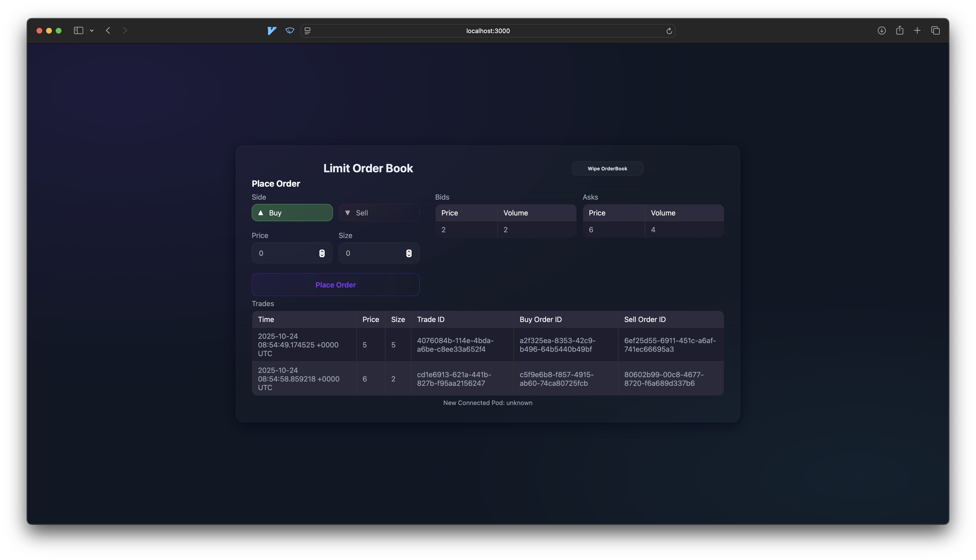Click the page appearance icon left of the URL
The image size is (976, 560).
point(307,31)
